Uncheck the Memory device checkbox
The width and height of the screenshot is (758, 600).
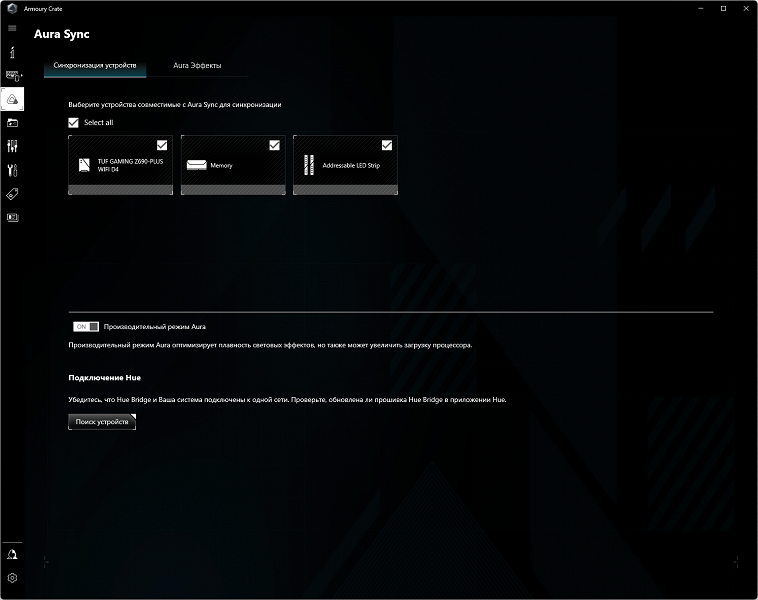click(274, 145)
